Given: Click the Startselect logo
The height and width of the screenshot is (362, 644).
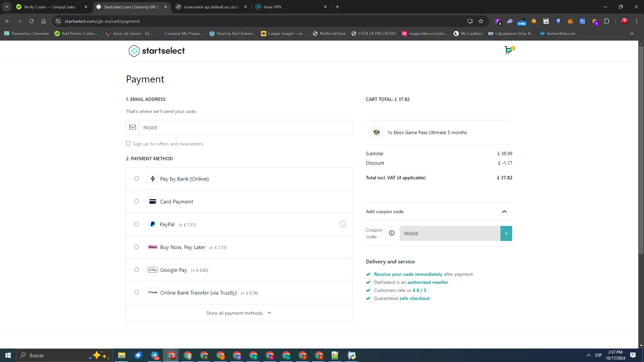Looking at the screenshot, I should (157, 51).
